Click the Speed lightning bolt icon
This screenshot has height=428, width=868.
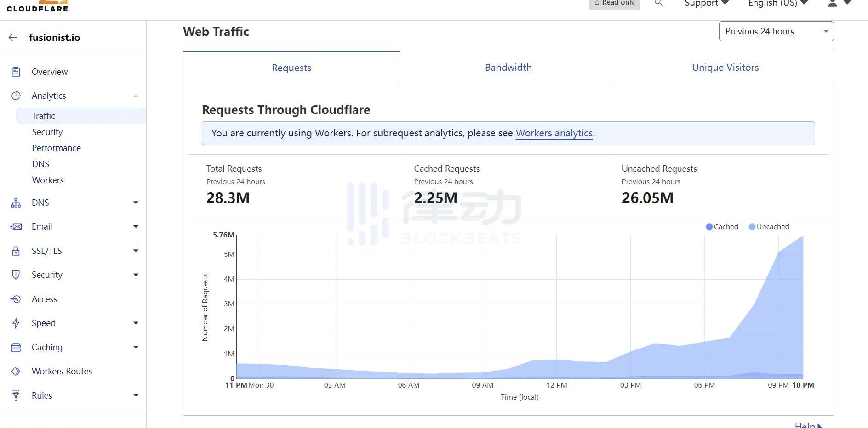click(x=16, y=323)
